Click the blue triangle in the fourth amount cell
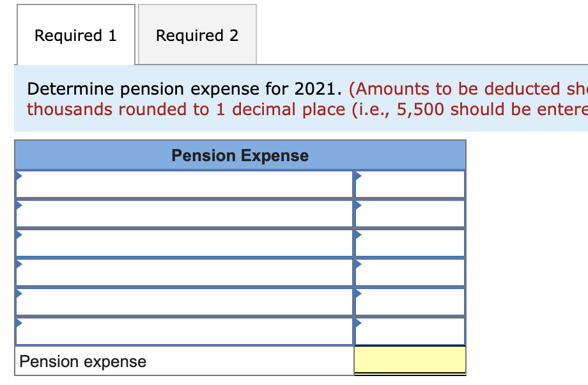588x385 pixels. tap(358, 262)
